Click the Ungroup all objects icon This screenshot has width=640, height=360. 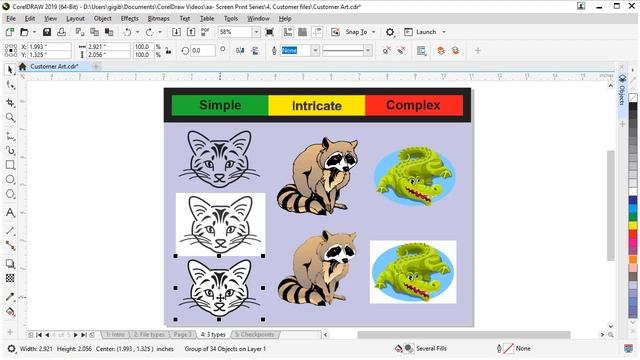coord(401,51)
